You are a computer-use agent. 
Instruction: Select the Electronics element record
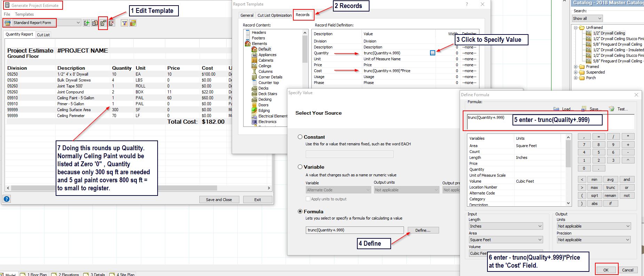267,122
